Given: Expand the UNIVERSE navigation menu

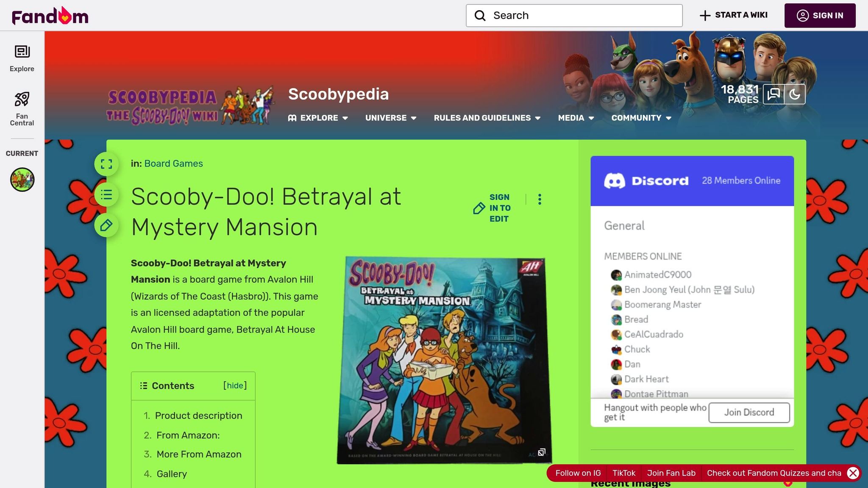Looking at the screenshot, I should pyautogui.click(x=391, y=118).
